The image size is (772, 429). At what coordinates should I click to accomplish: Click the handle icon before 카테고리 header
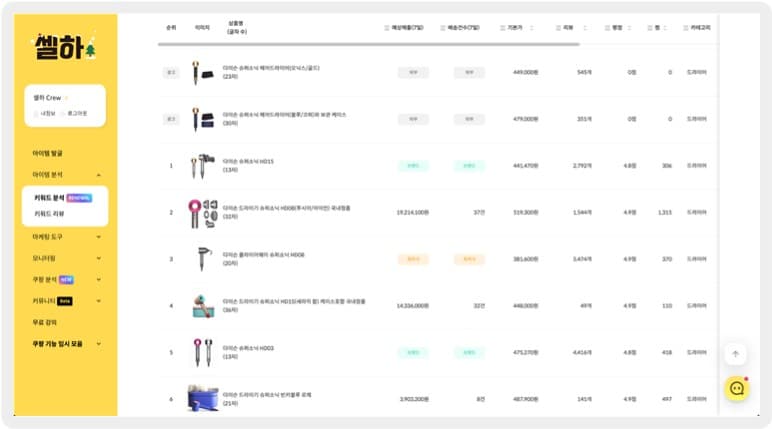coord(685,28)
